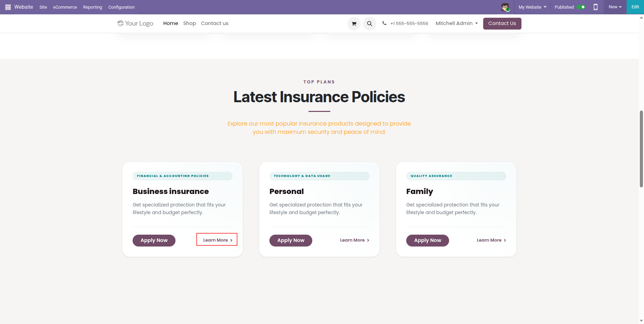Expand the My Website dropdown

532,7
